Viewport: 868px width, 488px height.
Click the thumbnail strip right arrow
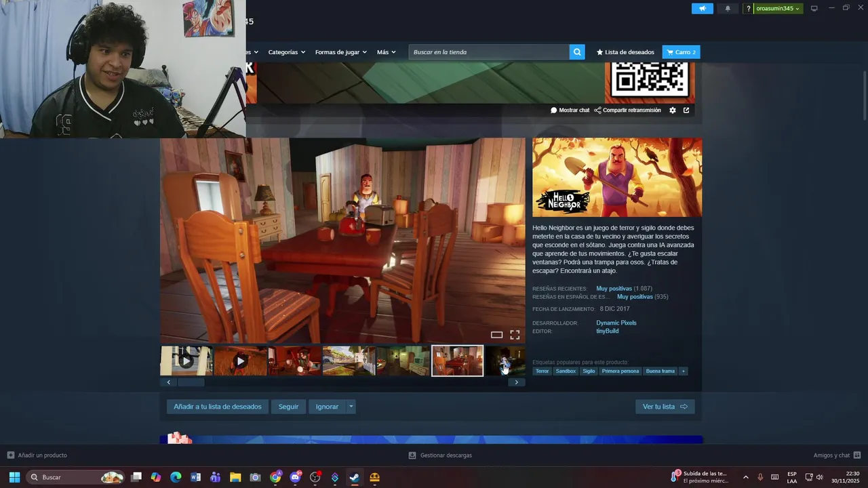517,382
